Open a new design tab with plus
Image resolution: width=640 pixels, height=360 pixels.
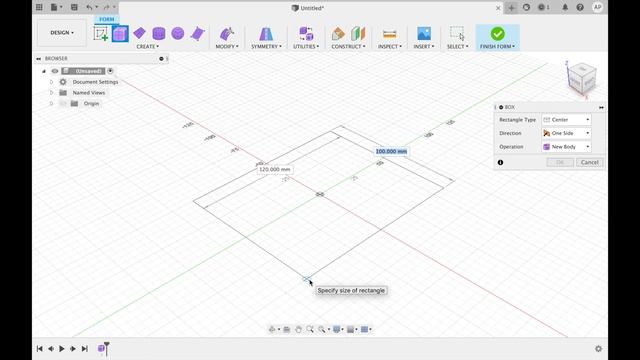tap(511, 7)
